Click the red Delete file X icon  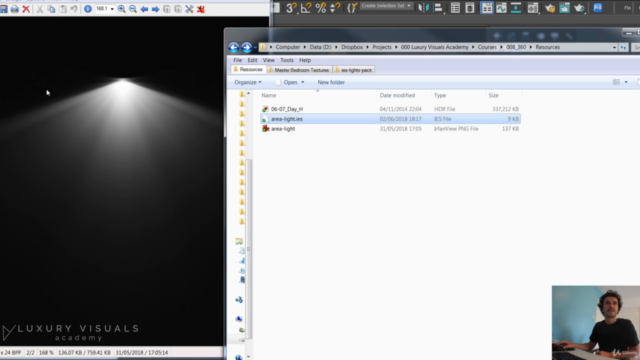pyautogui.click(x=26, y=9)
